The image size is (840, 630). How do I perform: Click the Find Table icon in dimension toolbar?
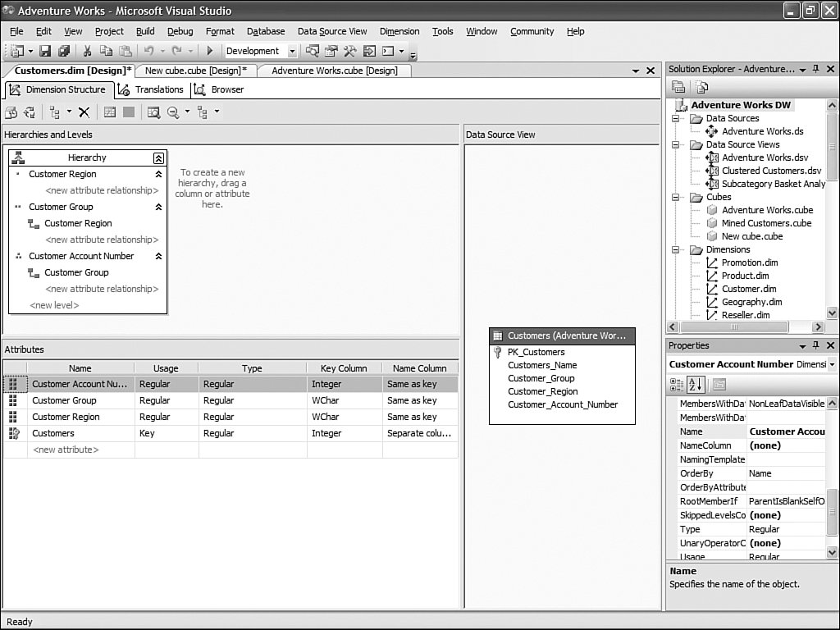click(x=153, y=112)
